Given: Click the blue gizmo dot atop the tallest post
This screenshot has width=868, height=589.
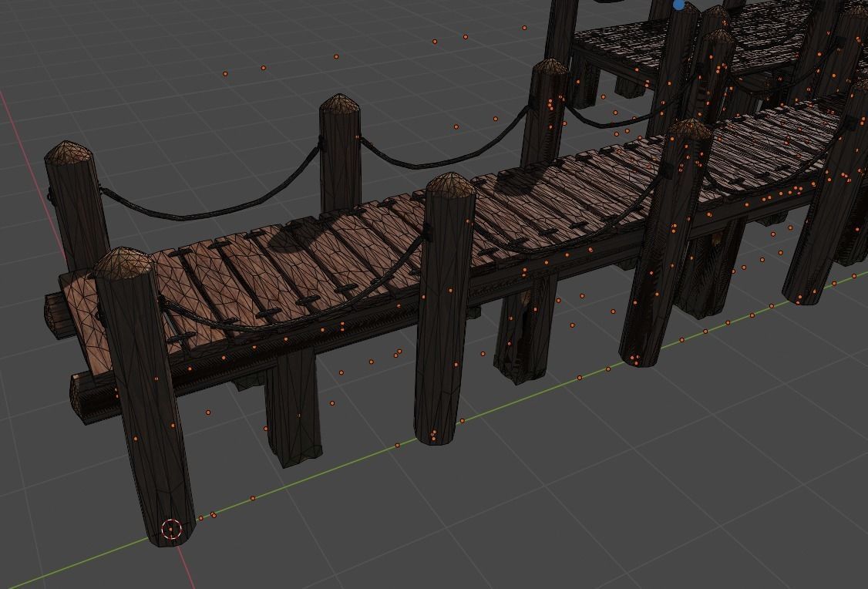Looking at the screenshot, I should (x=679, y=5).
